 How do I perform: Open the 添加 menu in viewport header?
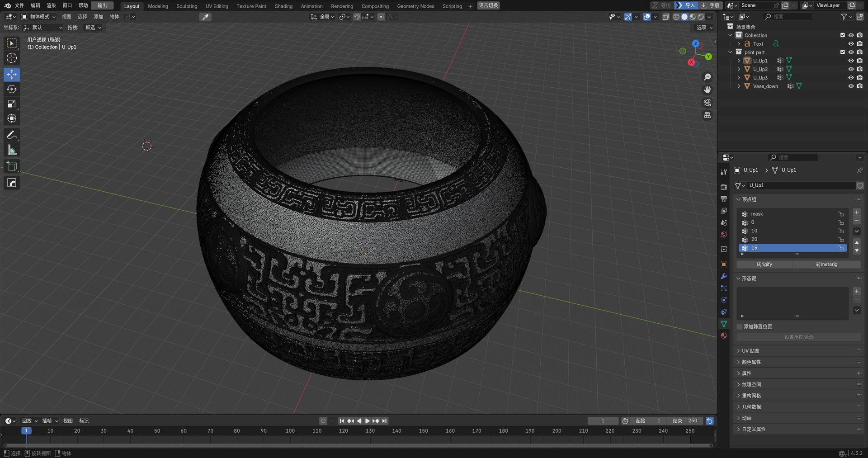pos(99,17)
